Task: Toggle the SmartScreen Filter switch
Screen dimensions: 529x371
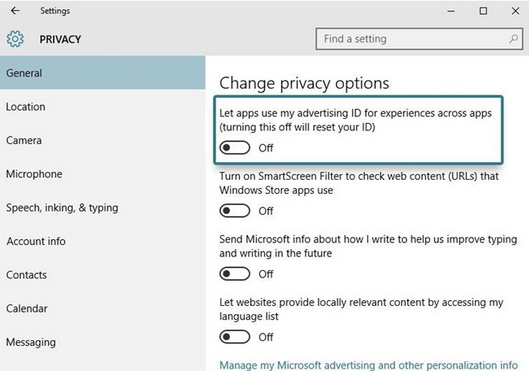Action: click(x=234, y=211)
